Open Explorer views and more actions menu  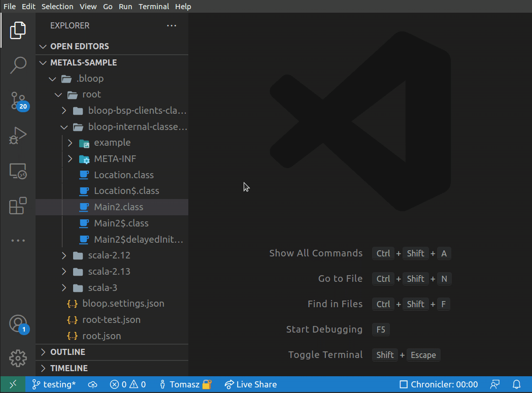[172, 25]
